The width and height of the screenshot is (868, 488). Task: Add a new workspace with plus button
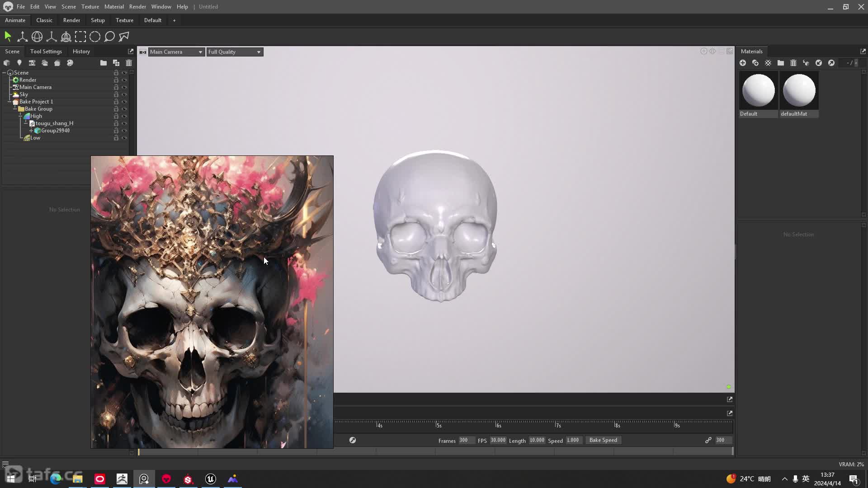[x=174, y=20]
